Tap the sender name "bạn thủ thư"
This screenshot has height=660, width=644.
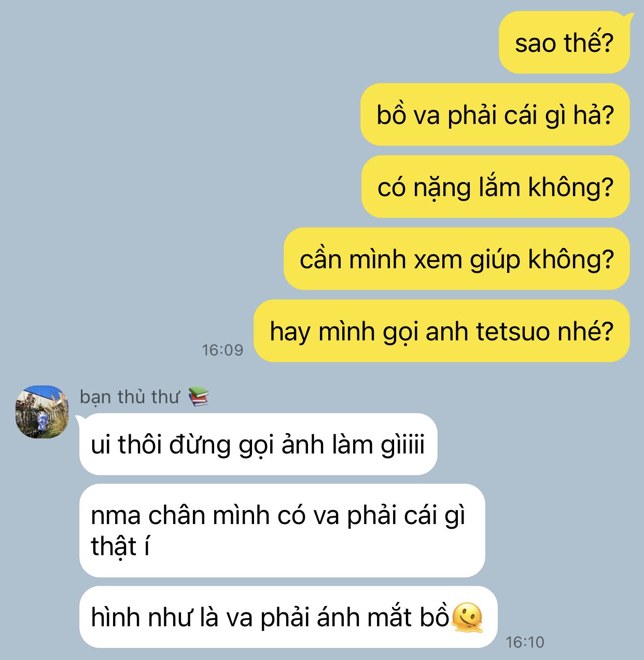click(x=130, y=397)
